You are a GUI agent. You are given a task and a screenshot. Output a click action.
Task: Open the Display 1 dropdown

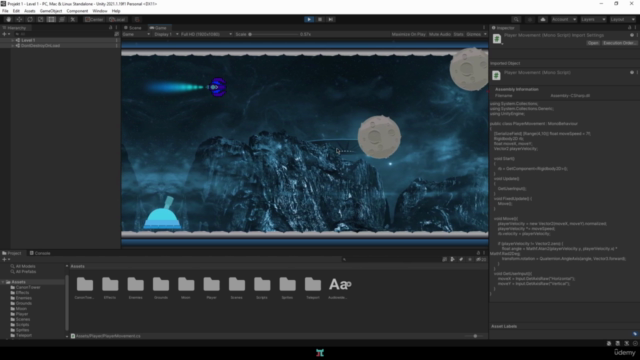point(166,34)
